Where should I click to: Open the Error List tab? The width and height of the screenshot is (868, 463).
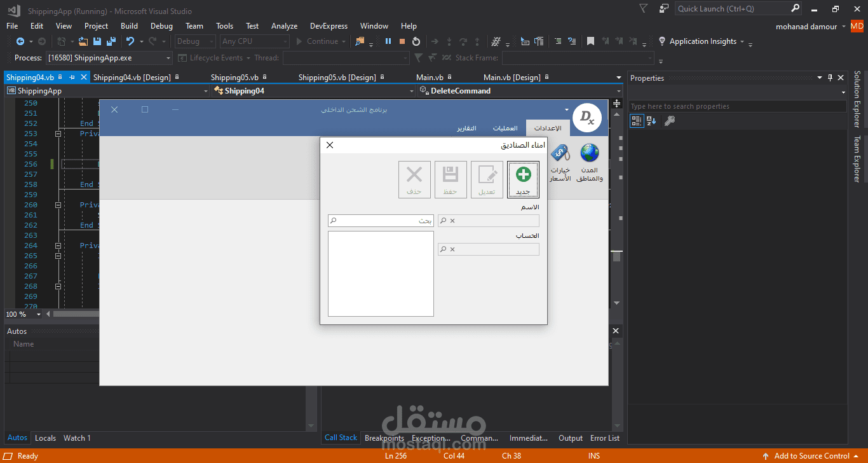pyautogui.click(x=605, y=438)
